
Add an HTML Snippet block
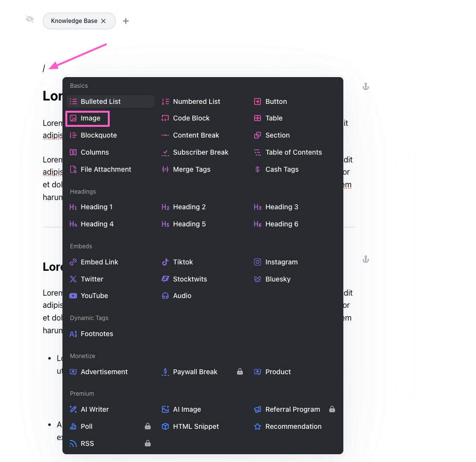click(x=196, y=426)
